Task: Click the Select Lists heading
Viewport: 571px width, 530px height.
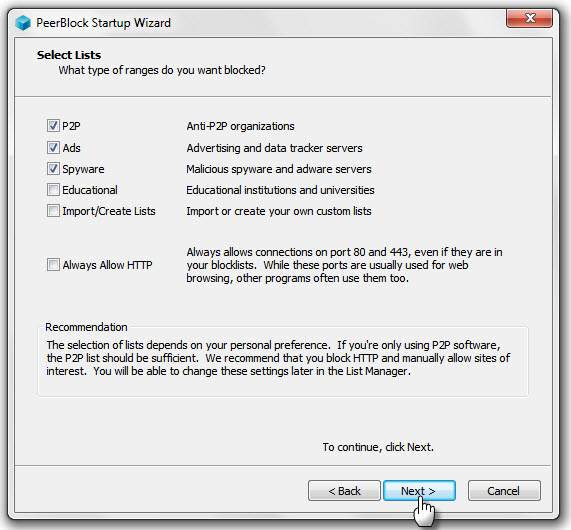Action: pyautogui.click(x=69, y=55)
